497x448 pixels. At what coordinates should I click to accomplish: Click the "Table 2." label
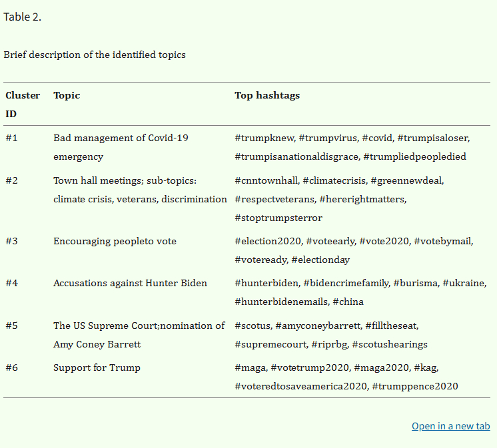point(22,17)
